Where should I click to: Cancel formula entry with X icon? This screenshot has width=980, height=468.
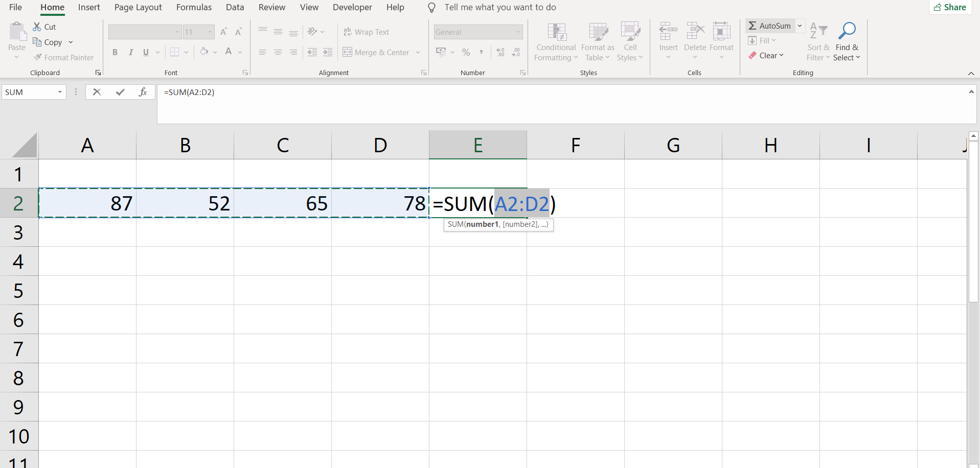[x=97, y=92]
